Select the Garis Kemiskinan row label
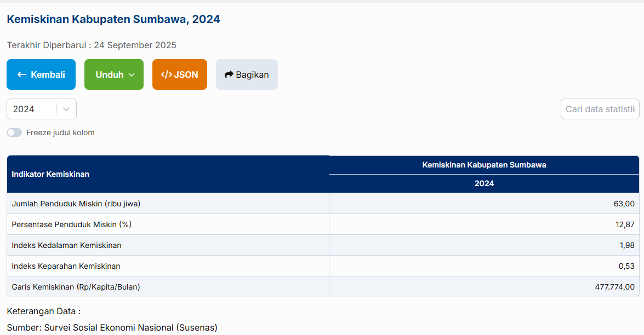The width and height of the screenshot is (644, 335). pos(76,287)
